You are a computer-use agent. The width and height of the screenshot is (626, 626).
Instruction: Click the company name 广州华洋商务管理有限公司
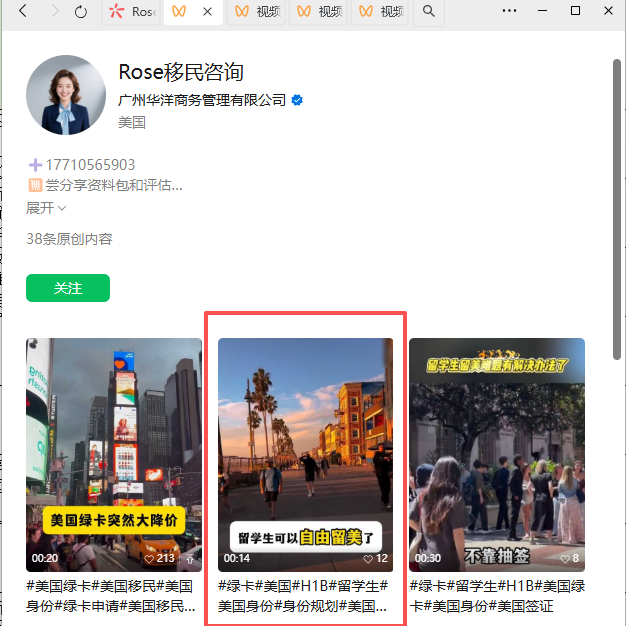[x=202, y=100]
